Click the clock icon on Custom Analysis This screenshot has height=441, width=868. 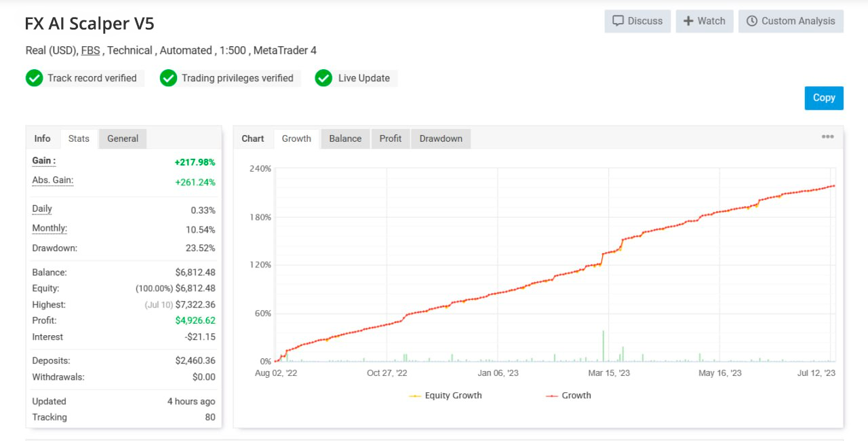(x=751, y=21)
